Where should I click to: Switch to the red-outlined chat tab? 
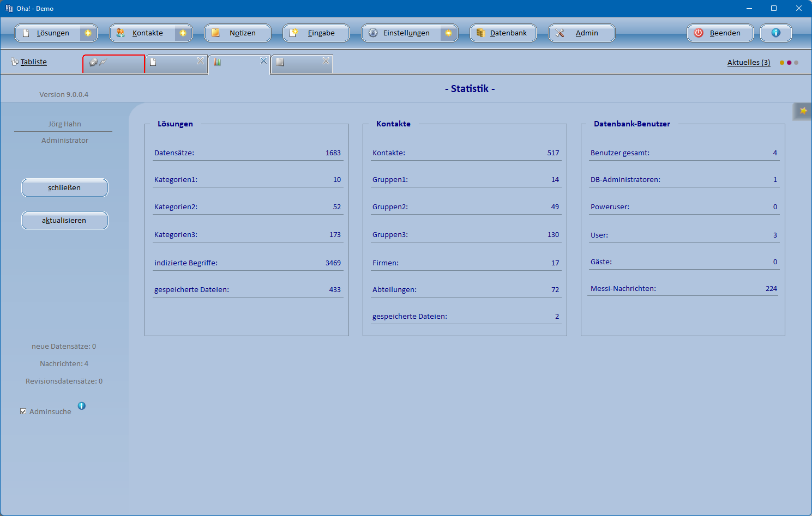(113, 63)
